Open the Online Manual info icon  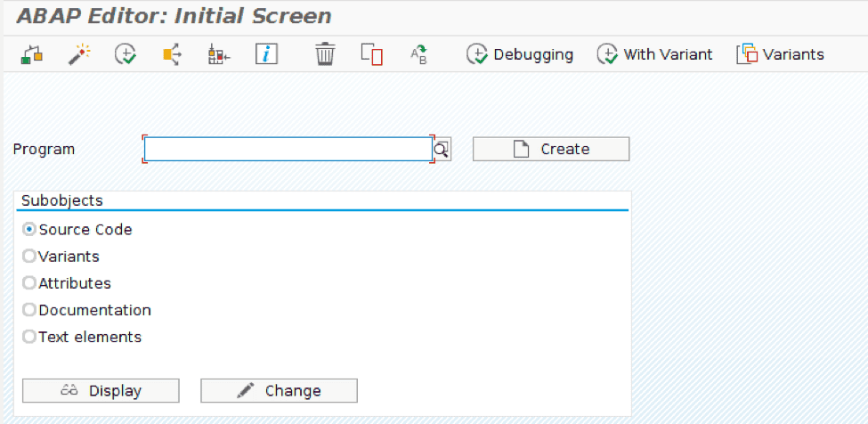(x=266, y=54)
